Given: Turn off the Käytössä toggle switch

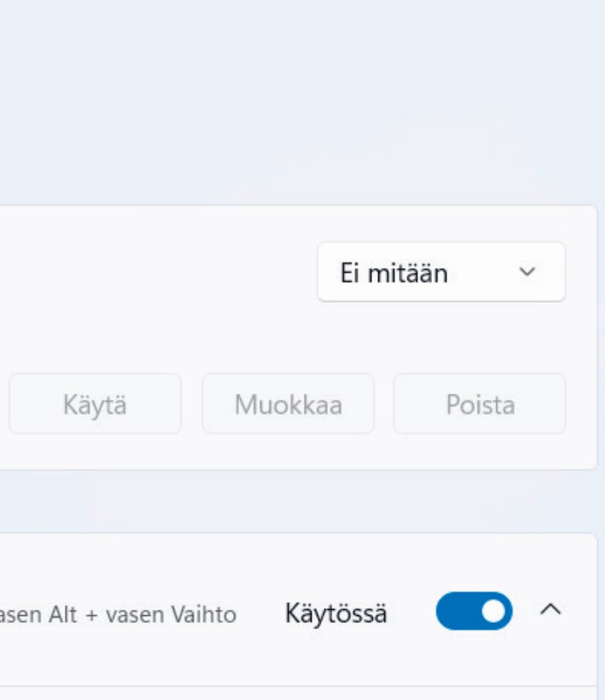Looking at the screenshot, I should pos(474,611).
